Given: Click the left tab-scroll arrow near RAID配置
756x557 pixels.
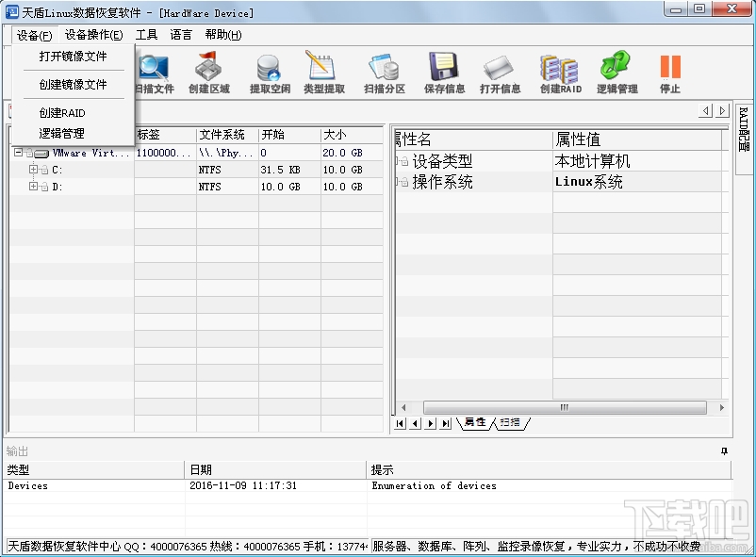Looking at the screenshot, I should [x=706, y=111].
